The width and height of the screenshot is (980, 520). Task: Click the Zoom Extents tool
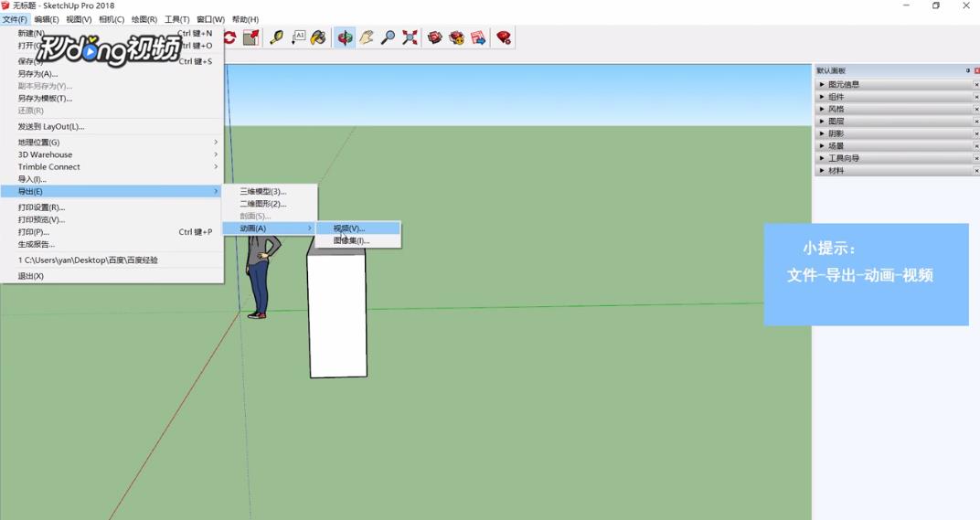point(410,37)
